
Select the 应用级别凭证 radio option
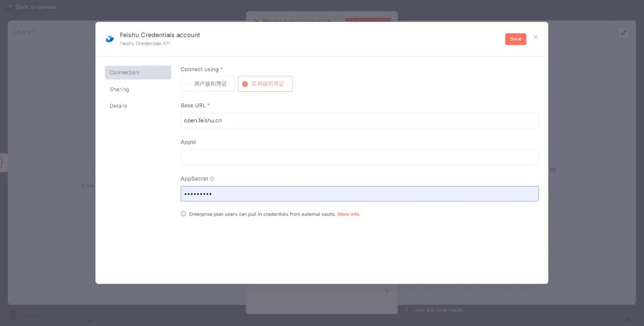265,84
